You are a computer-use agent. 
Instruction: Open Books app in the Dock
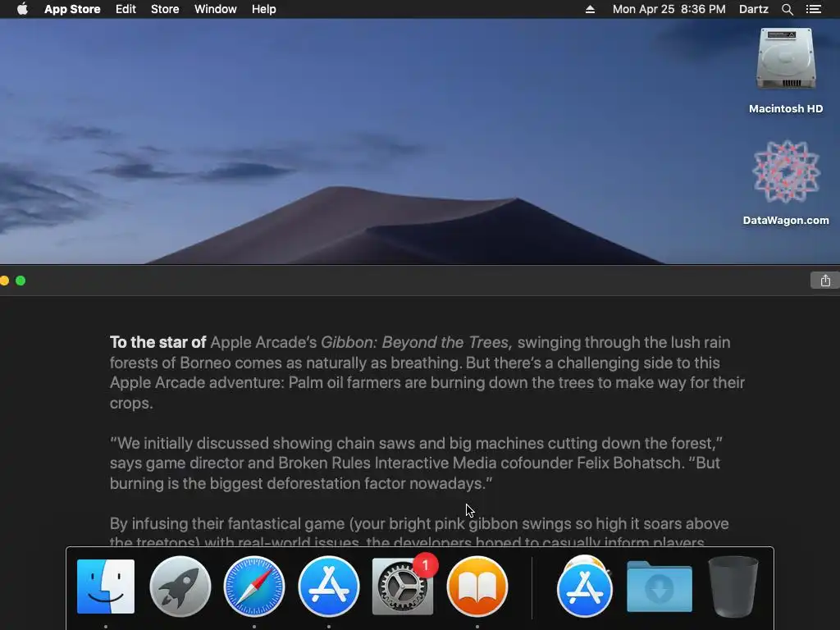point(477,586)
